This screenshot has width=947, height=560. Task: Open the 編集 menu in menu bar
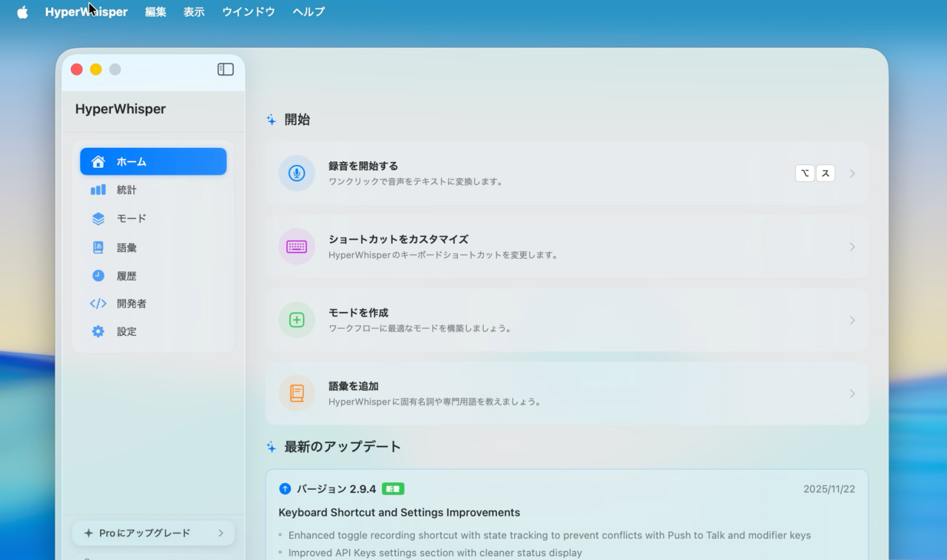[155, 12]
